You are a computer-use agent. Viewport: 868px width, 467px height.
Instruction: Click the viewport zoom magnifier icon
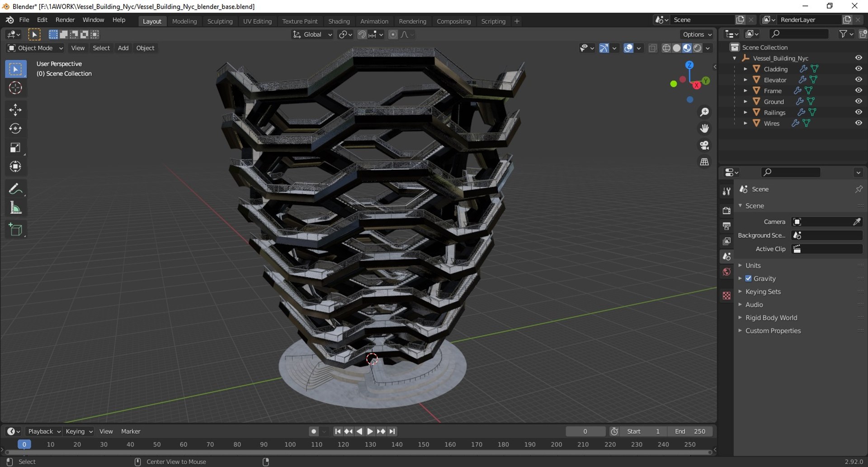pyautogui.click(x=704, y=112)
